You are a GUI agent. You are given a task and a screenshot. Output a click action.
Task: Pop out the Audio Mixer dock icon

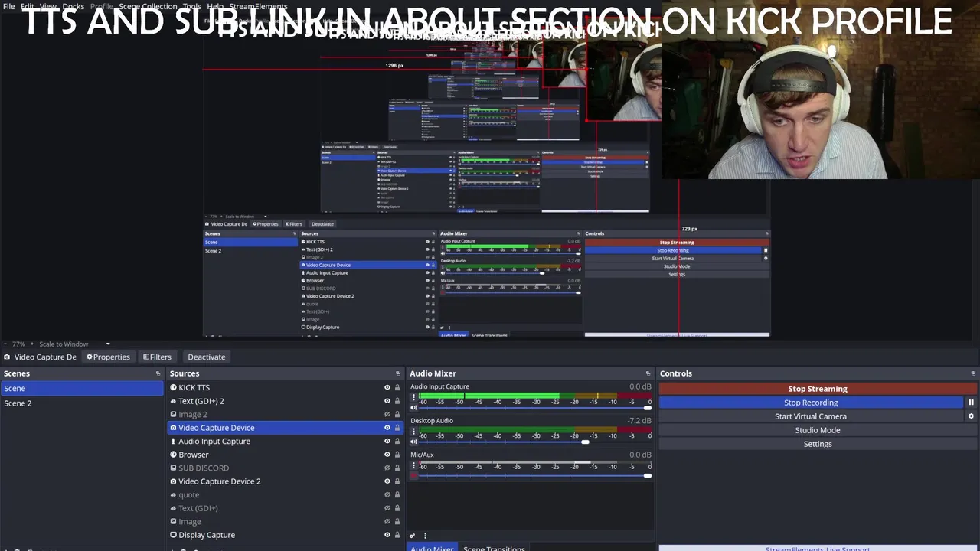click(x=648, y=373)
